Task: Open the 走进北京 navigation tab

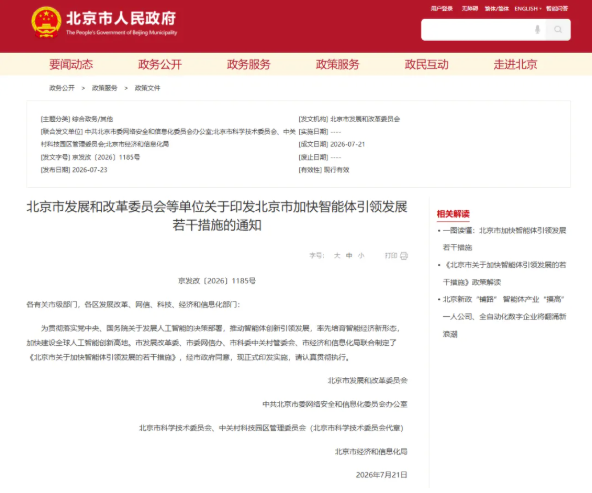Action: pos(515,64)
